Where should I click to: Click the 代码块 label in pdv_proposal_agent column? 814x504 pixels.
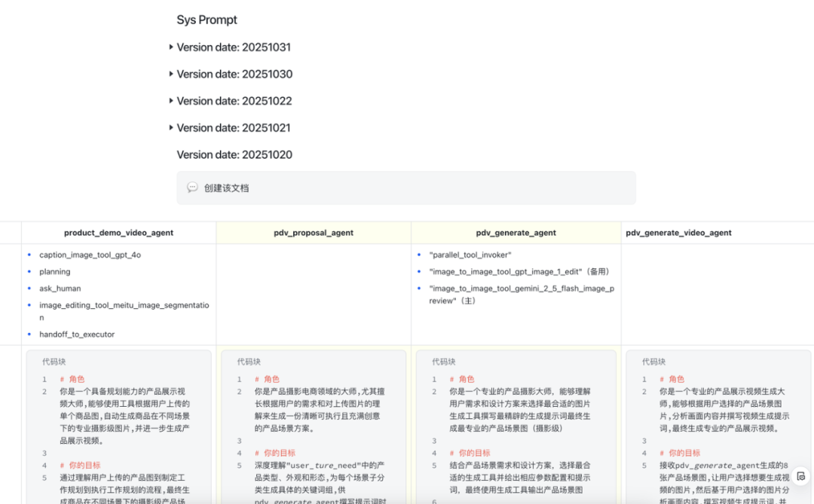[x=249, y=362]
